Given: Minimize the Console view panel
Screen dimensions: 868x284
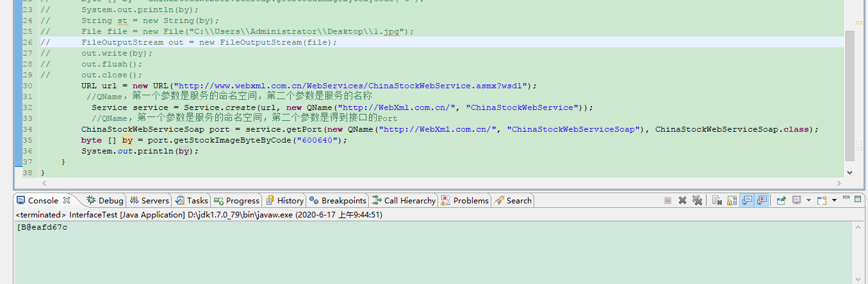Looking at the screenshot, I should [x=846, y=198].
